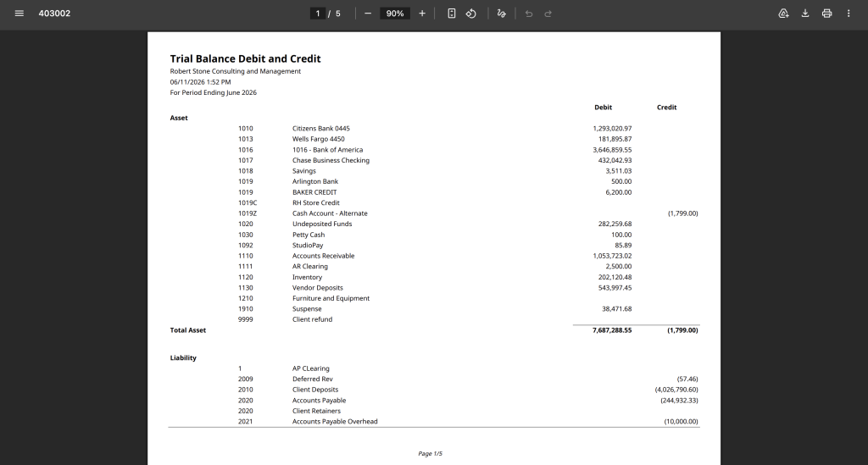Save the PDF to Google Drive
The height and width of the screenshot is (465, 868).
(783, 14)
